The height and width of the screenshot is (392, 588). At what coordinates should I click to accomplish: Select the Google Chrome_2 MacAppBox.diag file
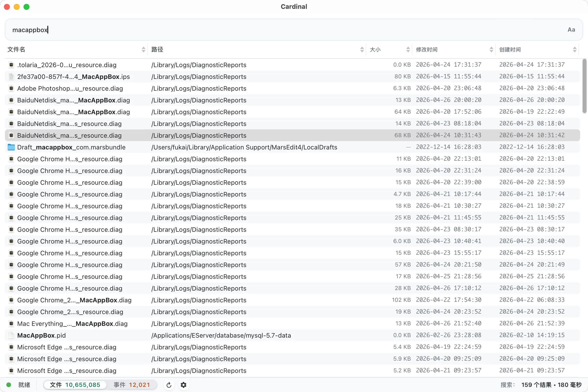point(74,300)
